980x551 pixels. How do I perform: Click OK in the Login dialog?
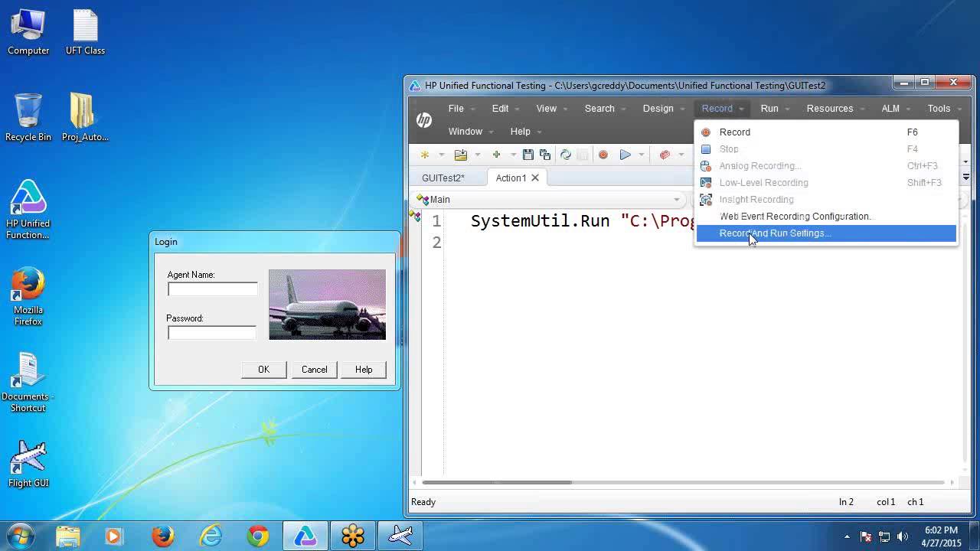263,370
